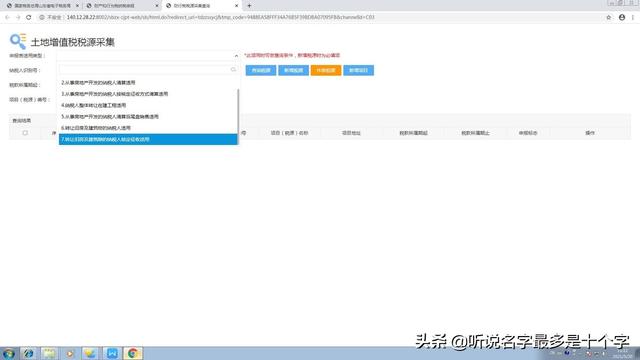Image resolution: width=640 pixels, height=360 pixels.
Task: Click the dropdown list vertical scrollbar
Action: tap(238, 116)
